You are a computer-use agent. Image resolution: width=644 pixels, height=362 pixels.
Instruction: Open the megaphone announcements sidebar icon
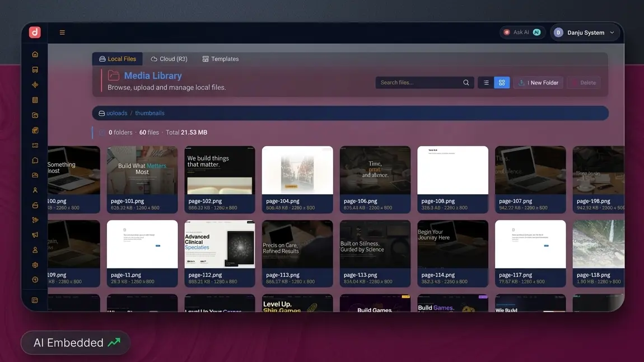pos(35,235)
